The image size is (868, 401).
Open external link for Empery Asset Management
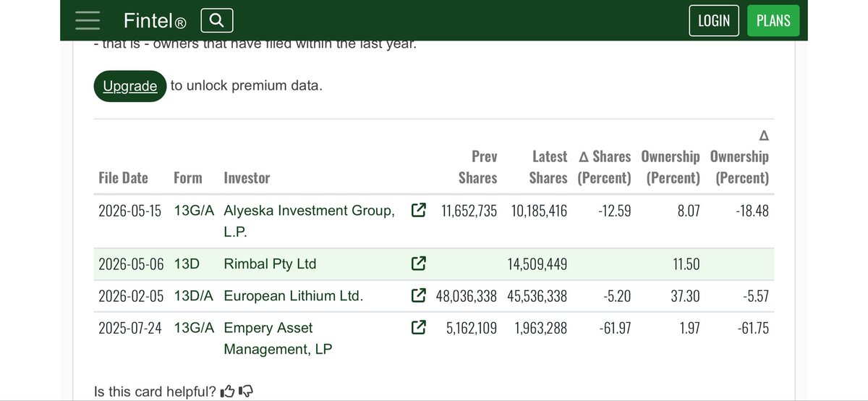click(417, 328)
